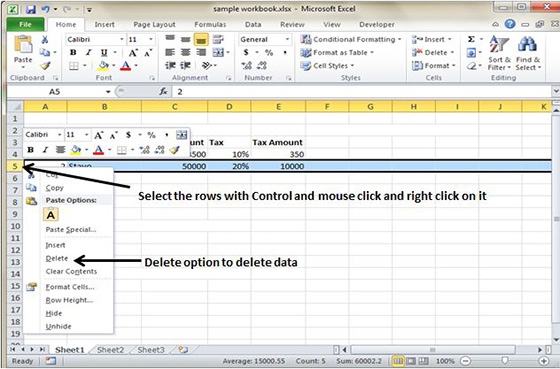Switch to Sheet3 tab
Viewport: 560px width, 369px height.
[151, 350]
